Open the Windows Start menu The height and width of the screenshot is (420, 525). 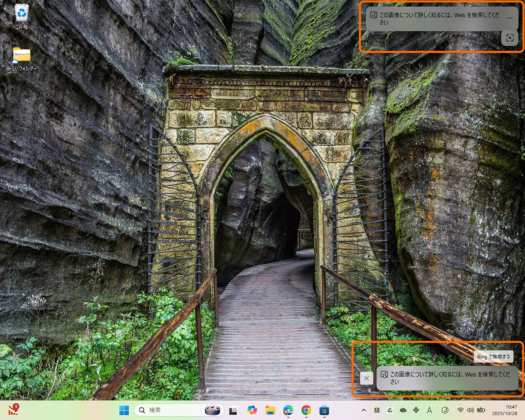124,410
